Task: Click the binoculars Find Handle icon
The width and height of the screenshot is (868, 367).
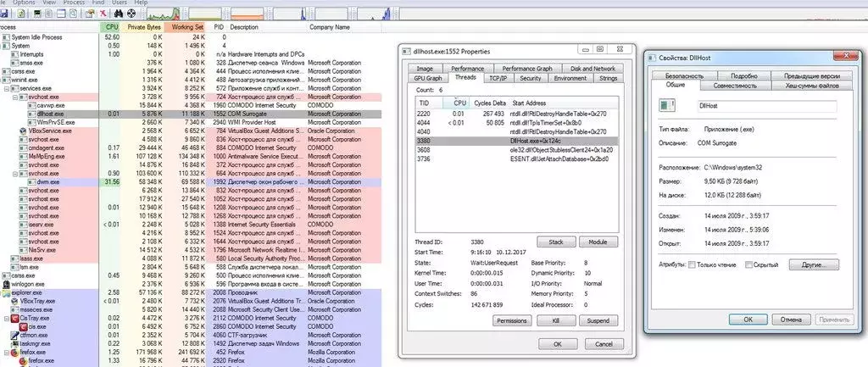Action: pos(119,14)
